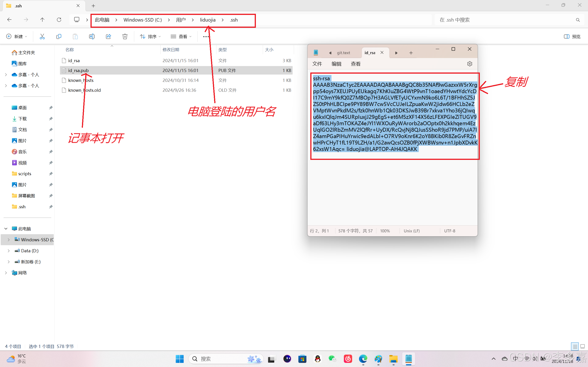
Task: Refresh the current folder view
Action: tap(59, 20)
